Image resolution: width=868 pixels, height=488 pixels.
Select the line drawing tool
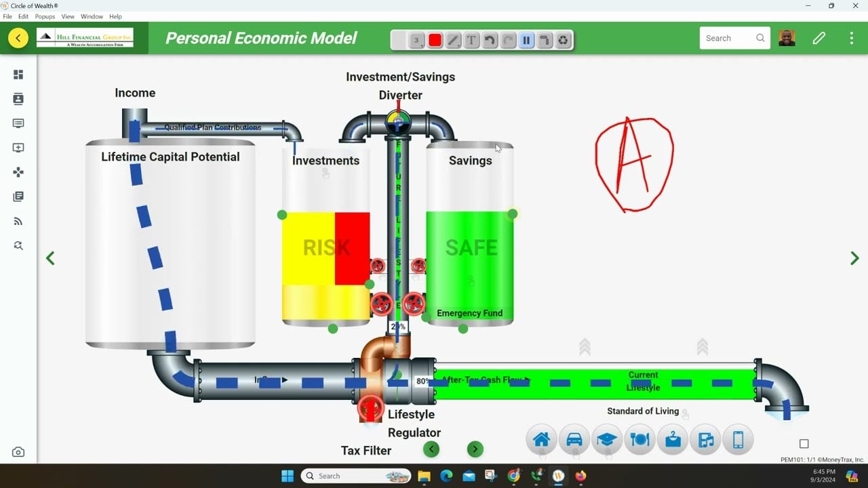[x=453, y=40]
